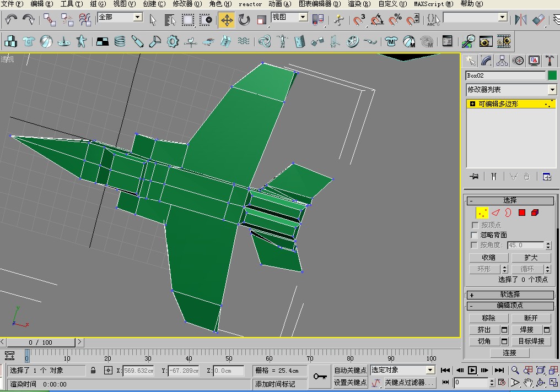Viewport: 560px width, 392px height.
Task: Jump to the timeline start frame
Action: tap(445, 370)
